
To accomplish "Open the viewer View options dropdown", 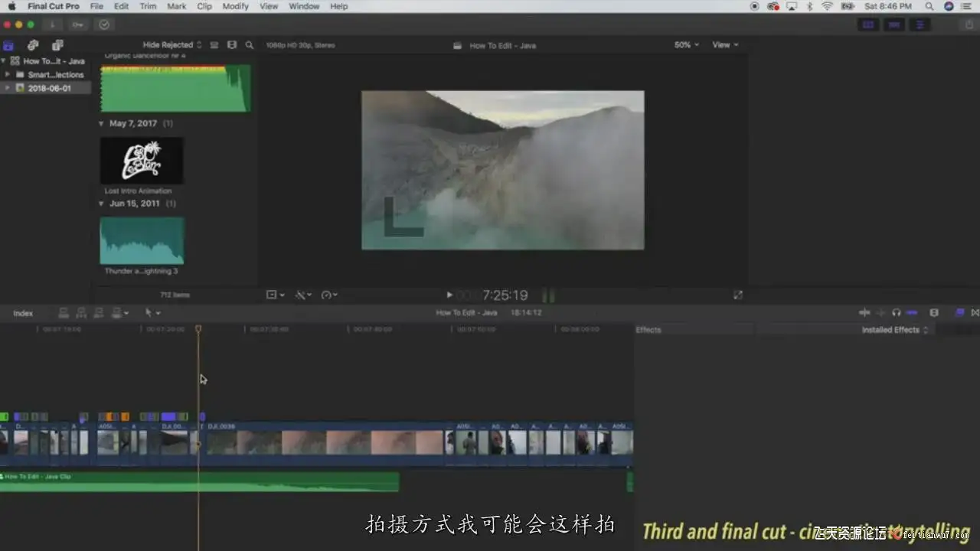I will (x=725, y=45).
